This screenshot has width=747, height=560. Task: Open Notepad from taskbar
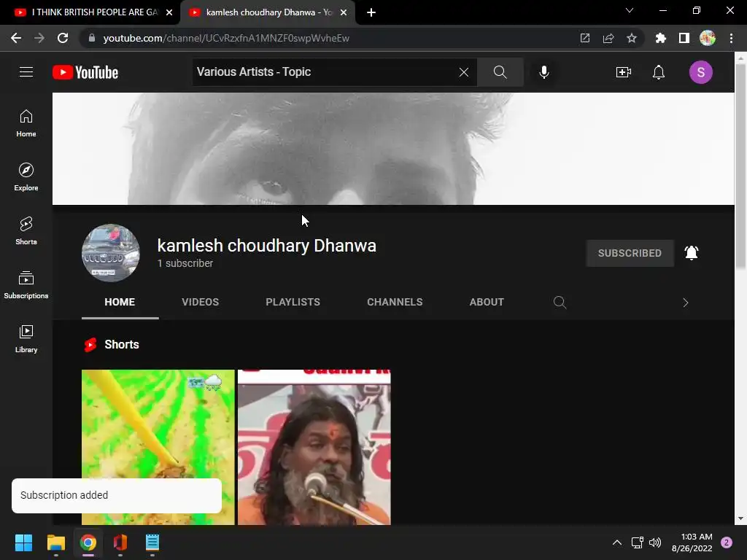pyautogui.click(x=152, y=542)
